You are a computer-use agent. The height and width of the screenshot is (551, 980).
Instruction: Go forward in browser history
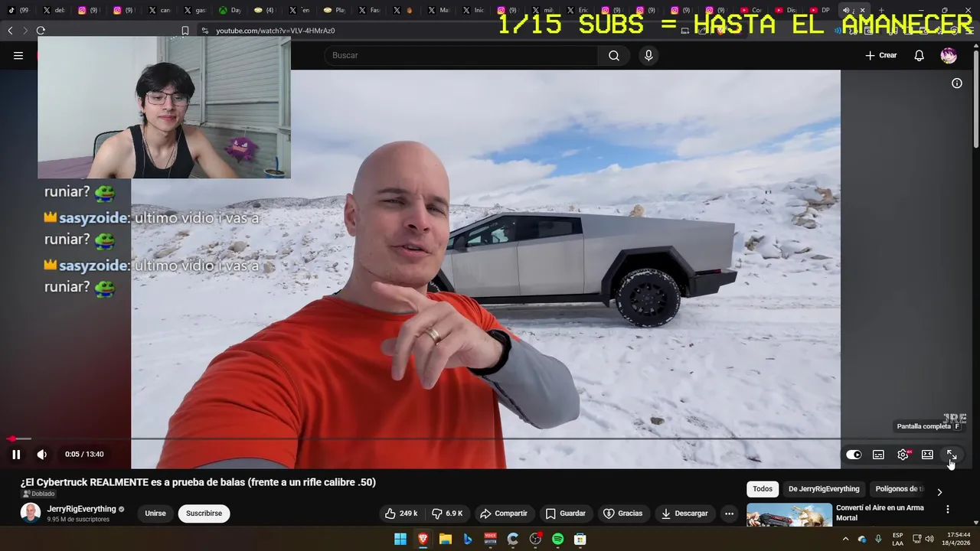[x=25, y=31]
